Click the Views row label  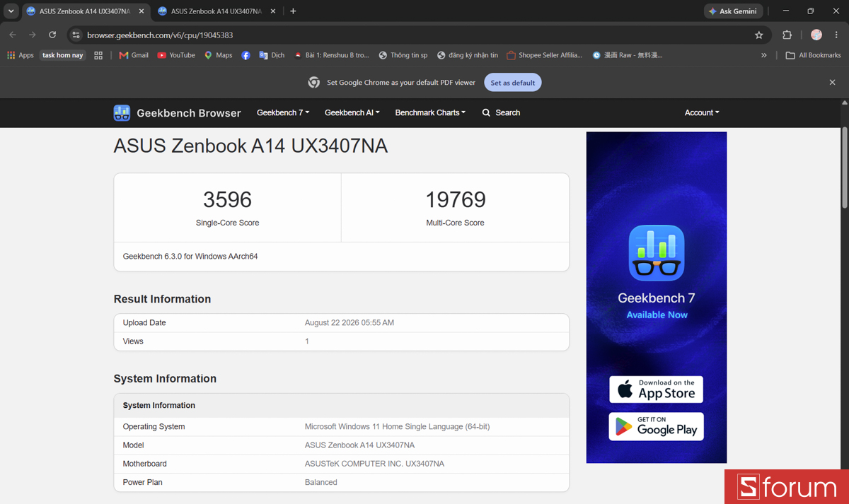133,341
